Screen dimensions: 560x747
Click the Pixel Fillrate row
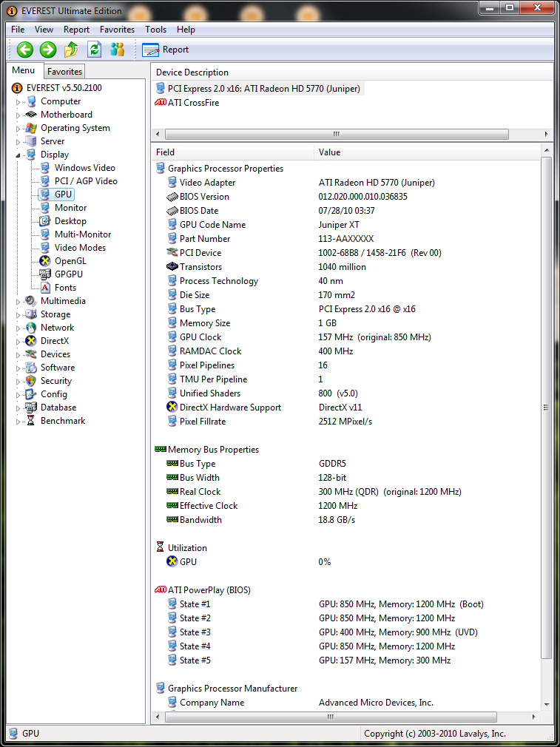pos(346,422)
